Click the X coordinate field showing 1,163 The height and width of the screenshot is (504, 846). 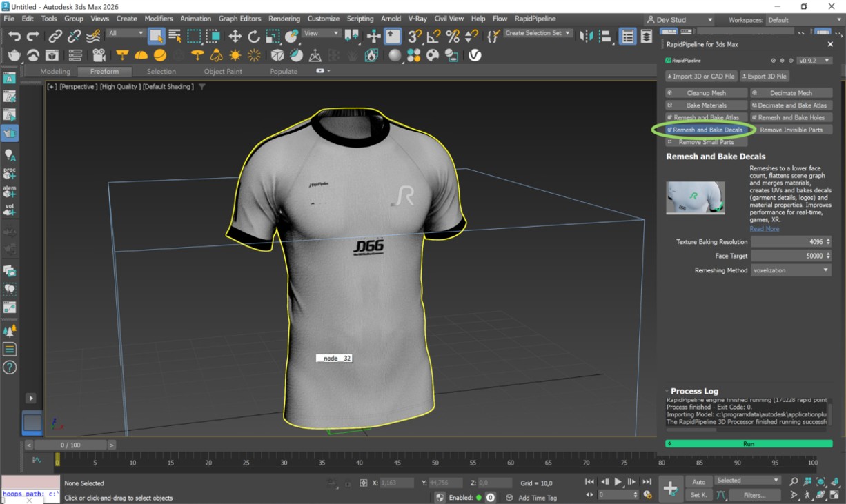[396, 483]
